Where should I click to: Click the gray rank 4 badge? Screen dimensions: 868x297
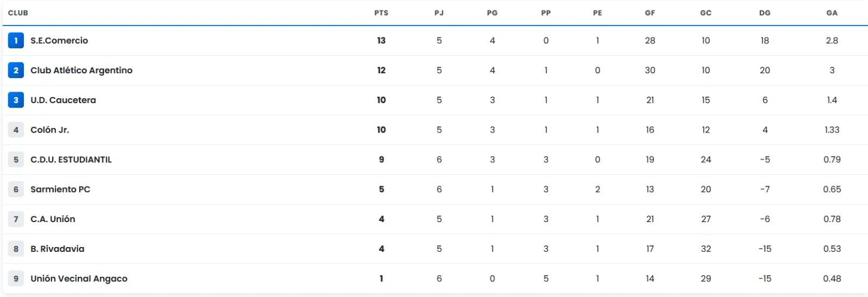coord(16,130)
